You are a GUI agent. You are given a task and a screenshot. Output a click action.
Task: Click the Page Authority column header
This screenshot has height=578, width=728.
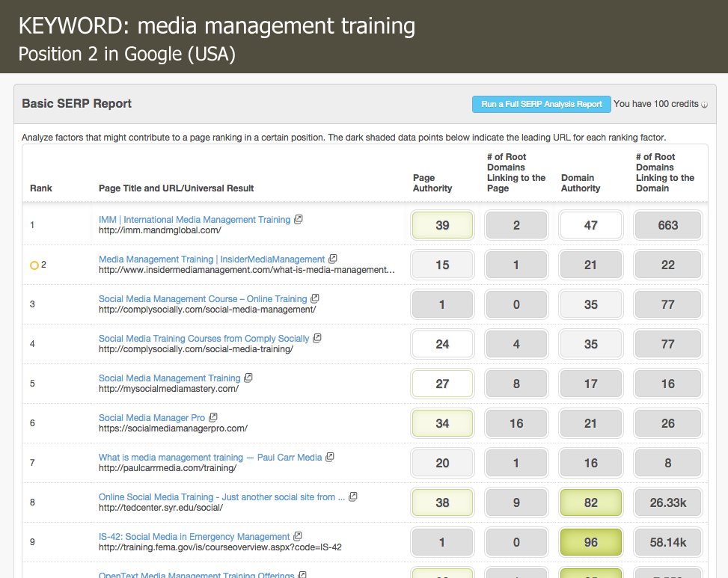tap(432, 183)
